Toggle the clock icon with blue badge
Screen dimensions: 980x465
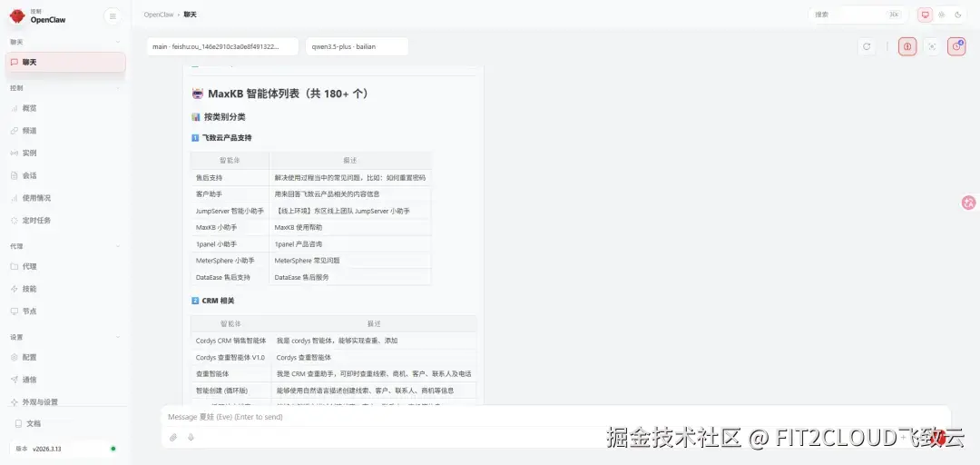point(956,46)
